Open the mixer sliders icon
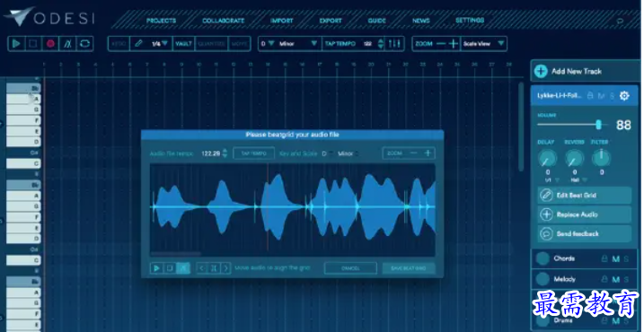 point(394,43)
